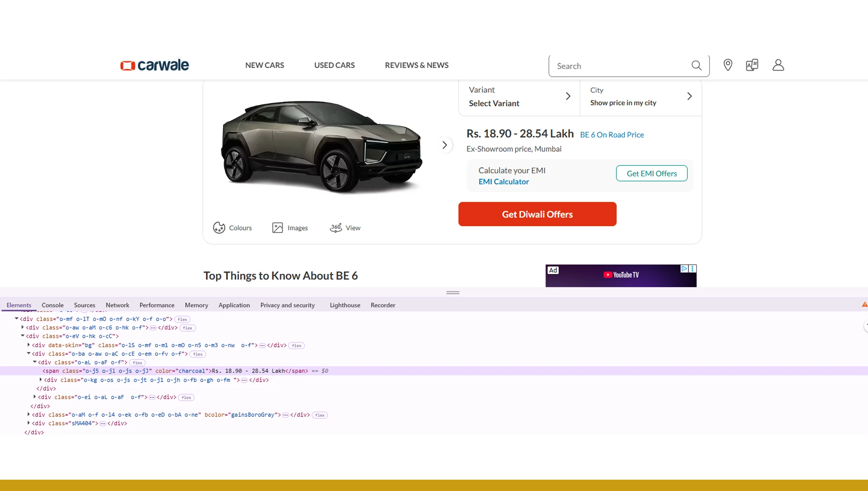Collapse the div with class o-ba node
Viewport: 868px width, 491px height.
point(28,354)
